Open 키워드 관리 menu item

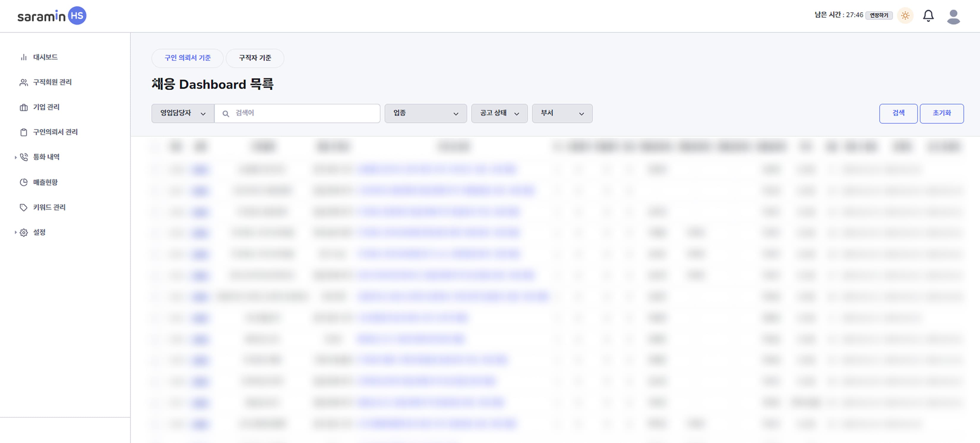tap(50, 207)
